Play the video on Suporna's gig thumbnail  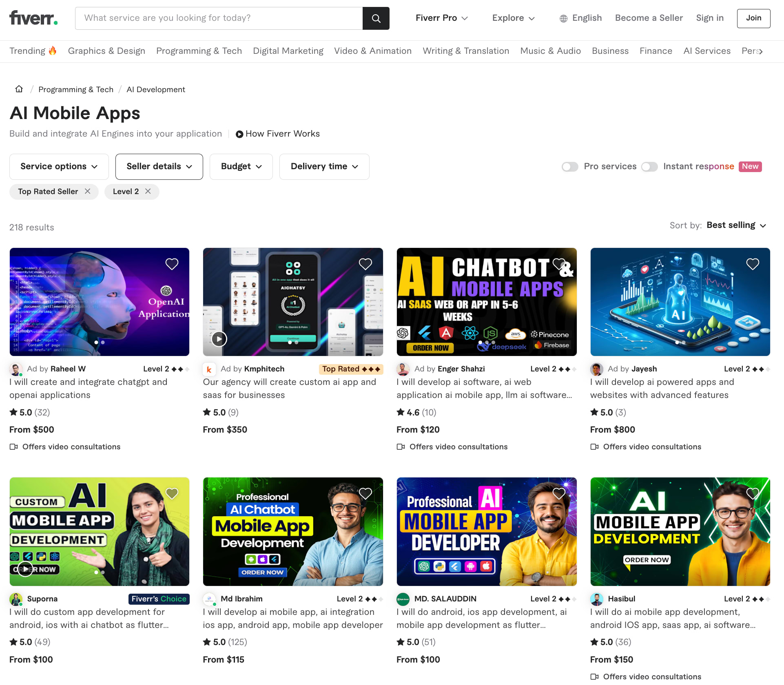tap(25, 569)
